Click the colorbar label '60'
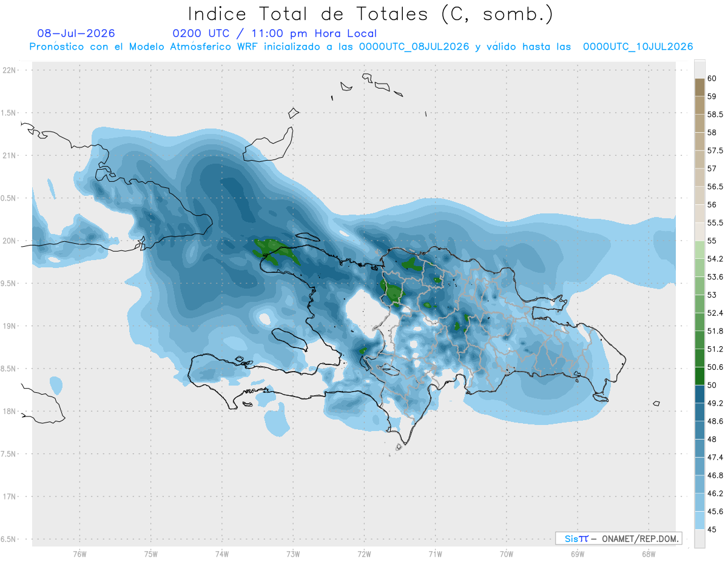The width and height of the screenshot is (728, 562). point(712,79)
